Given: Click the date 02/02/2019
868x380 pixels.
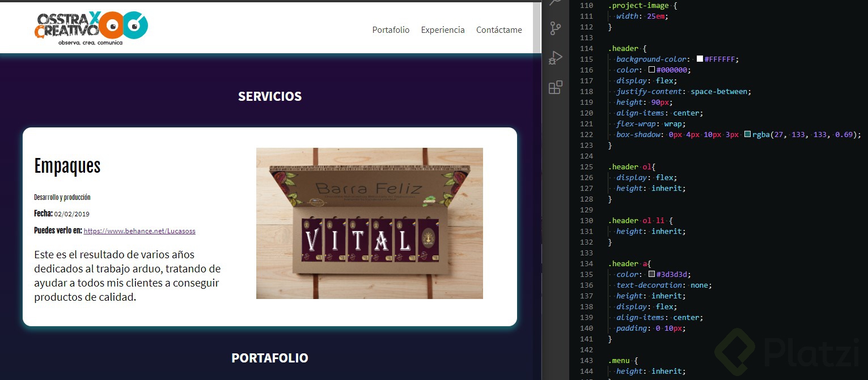Looking at the screenshot, I should [x=72, y=214].
